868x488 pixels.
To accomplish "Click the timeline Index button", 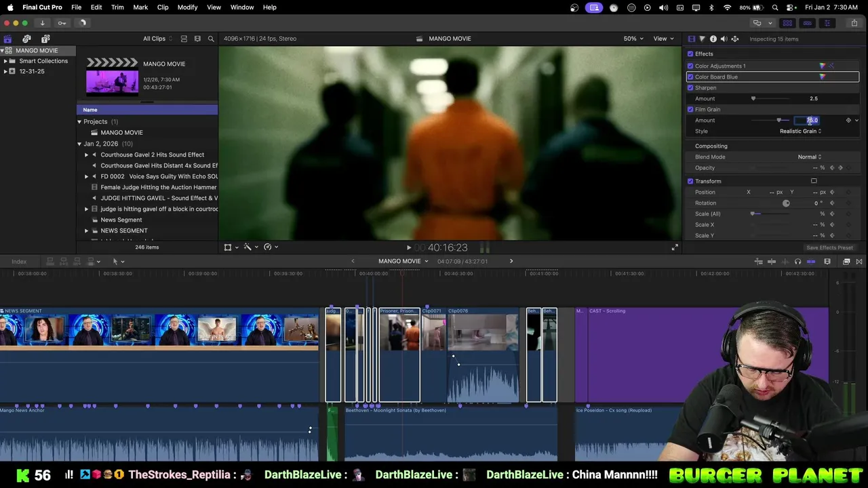I will 19,262.
